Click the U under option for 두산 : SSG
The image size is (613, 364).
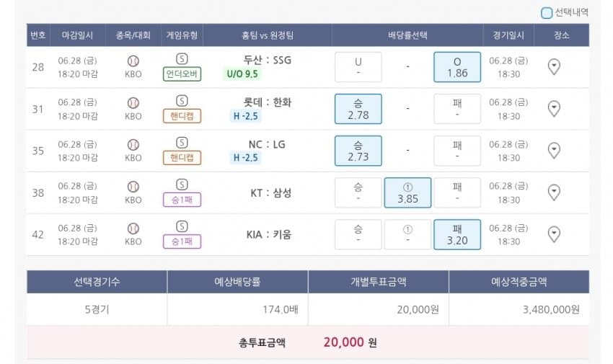coord(358,67)
